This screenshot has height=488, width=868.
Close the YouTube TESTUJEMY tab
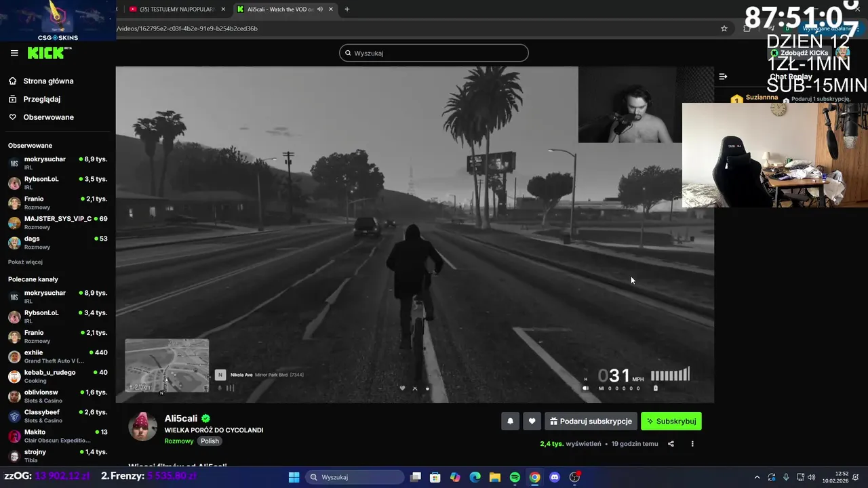pos(223,9)
